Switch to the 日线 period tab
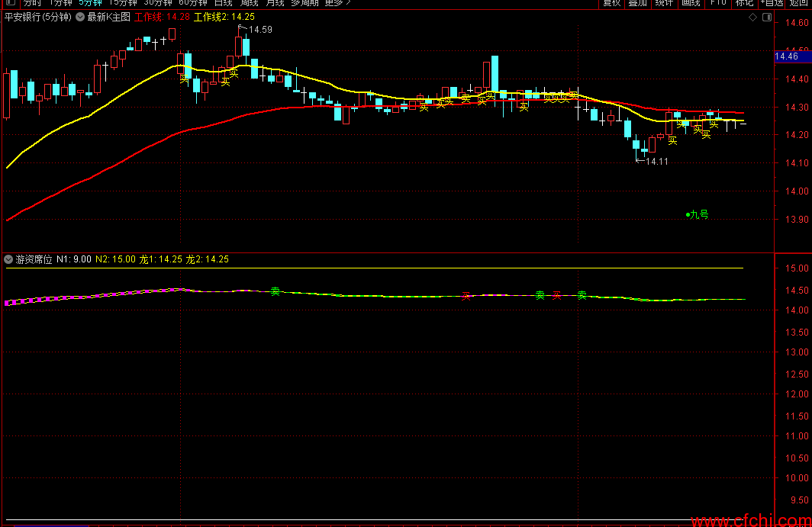Viewport: 812px width, 527px height. point(223,2)
